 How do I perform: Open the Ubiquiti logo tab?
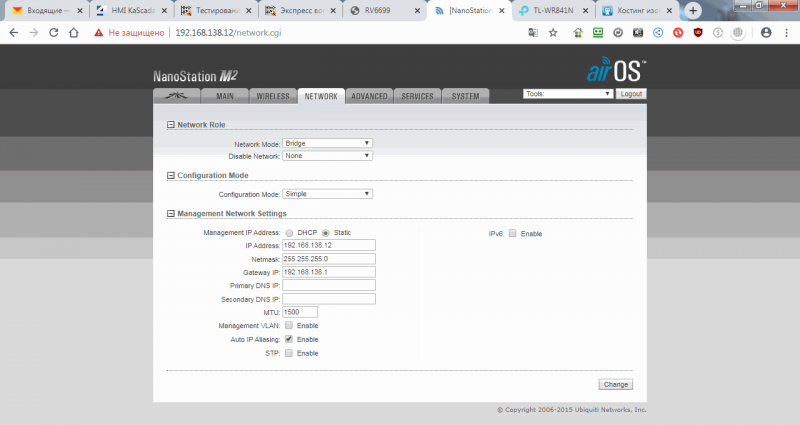(x=177, y=96)
